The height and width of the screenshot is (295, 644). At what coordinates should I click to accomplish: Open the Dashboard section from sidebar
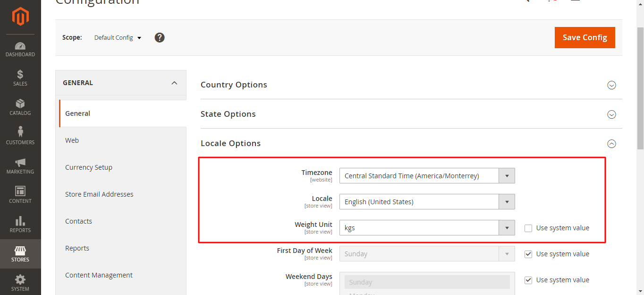(20, 47)
